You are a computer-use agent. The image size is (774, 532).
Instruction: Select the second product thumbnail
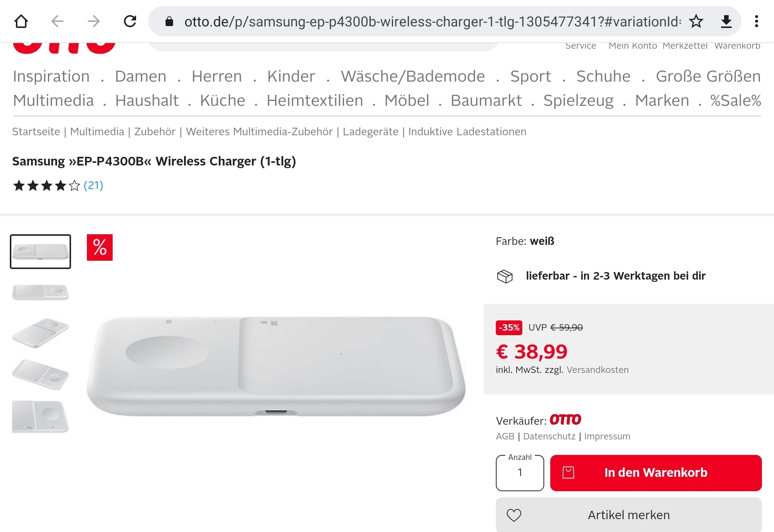click(x=40, y=292)
